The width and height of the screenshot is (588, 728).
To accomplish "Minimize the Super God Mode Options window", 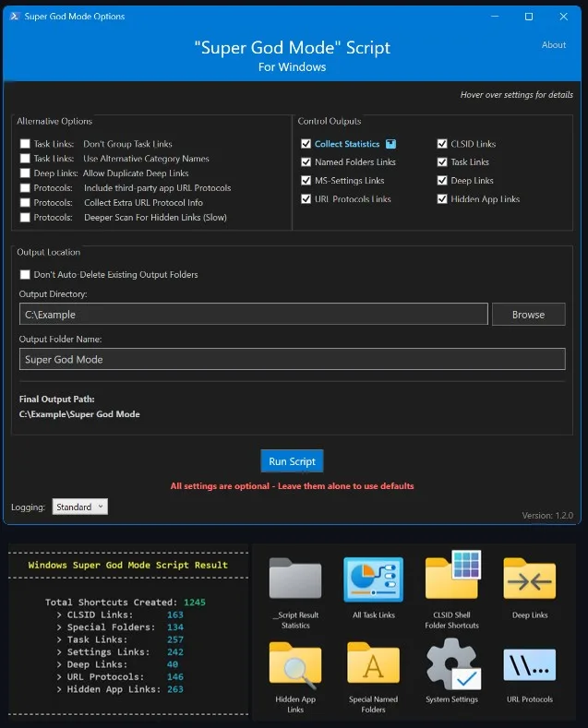I will point(495,17).
